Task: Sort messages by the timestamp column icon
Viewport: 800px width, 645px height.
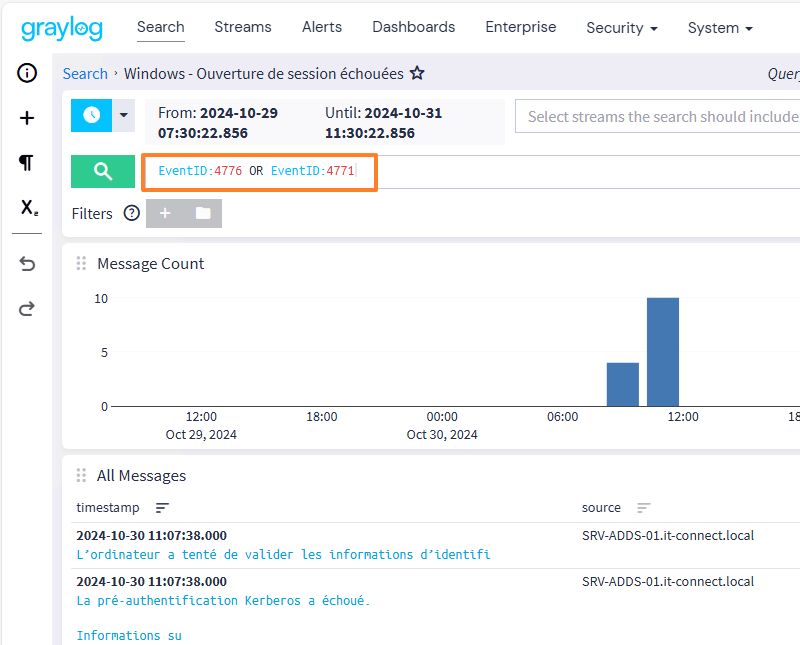Action: tap(162, 508)
